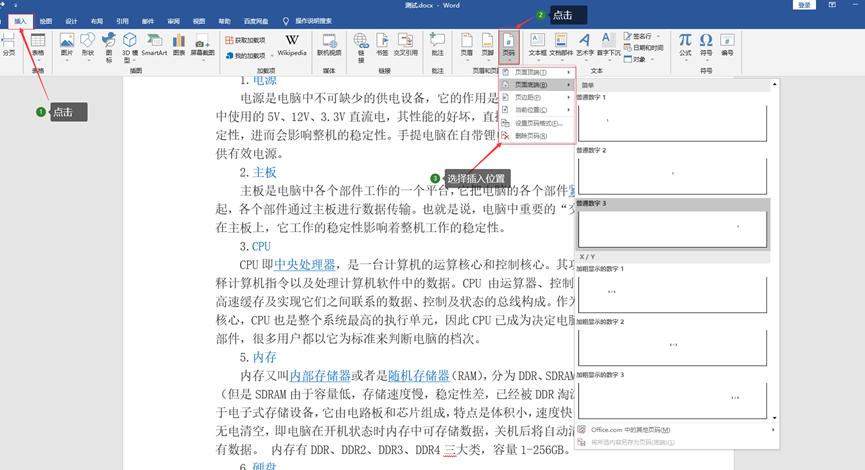Insert a 文本框 text box
865x470 pixels.
[x=537, y=46]
